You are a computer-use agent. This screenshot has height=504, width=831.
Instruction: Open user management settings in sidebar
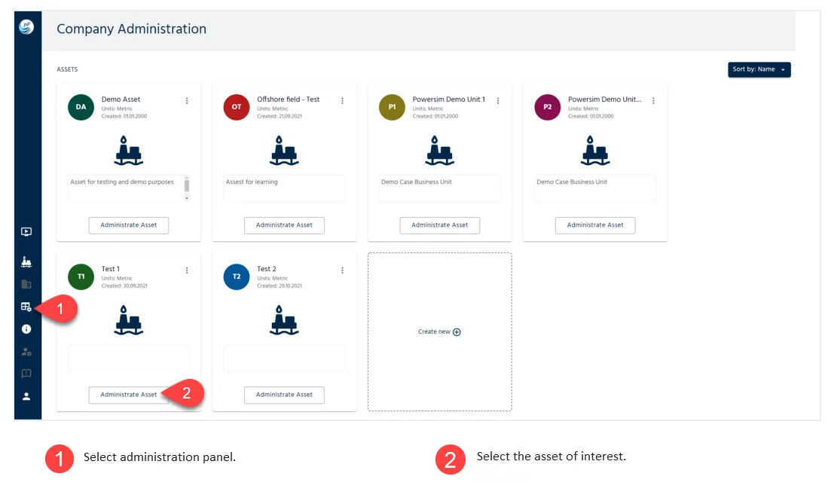(26, 351)
